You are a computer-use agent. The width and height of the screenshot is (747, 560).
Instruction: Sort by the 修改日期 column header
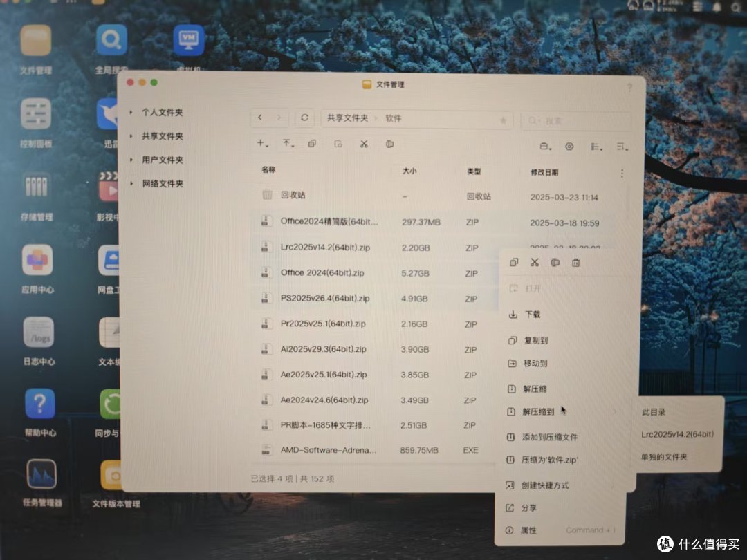(x=544, y=172)
